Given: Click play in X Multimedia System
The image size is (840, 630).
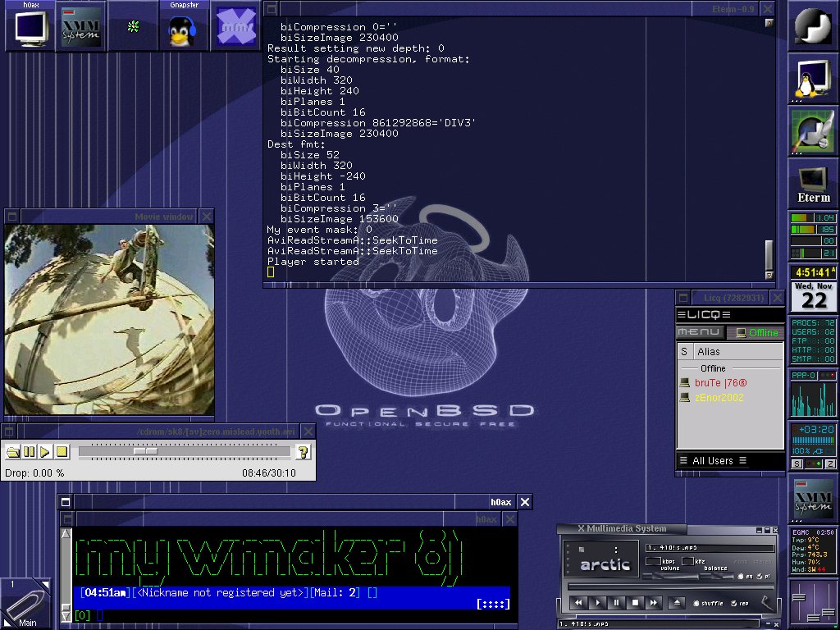Looking at the screenshot, I should click(x=597, y=603).
